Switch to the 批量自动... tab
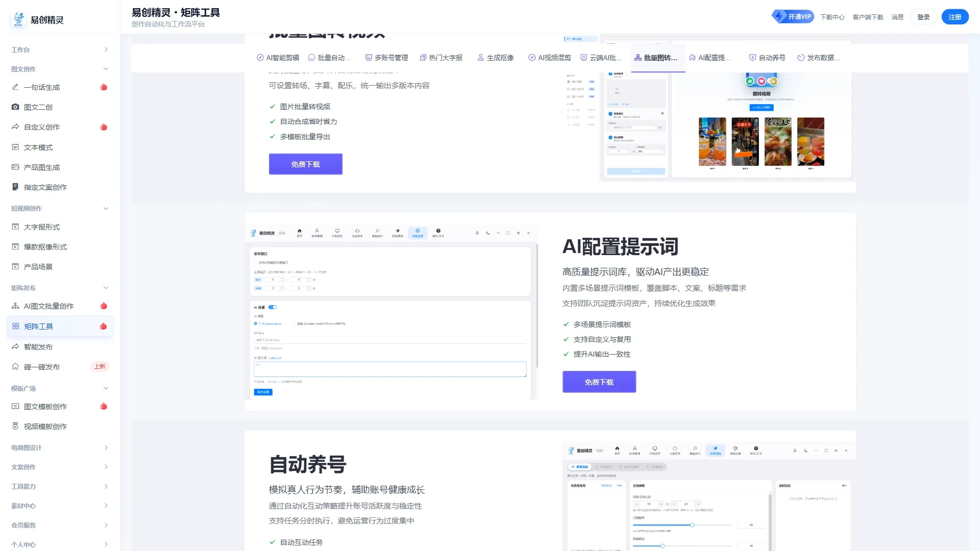 [x=330, y=58]
